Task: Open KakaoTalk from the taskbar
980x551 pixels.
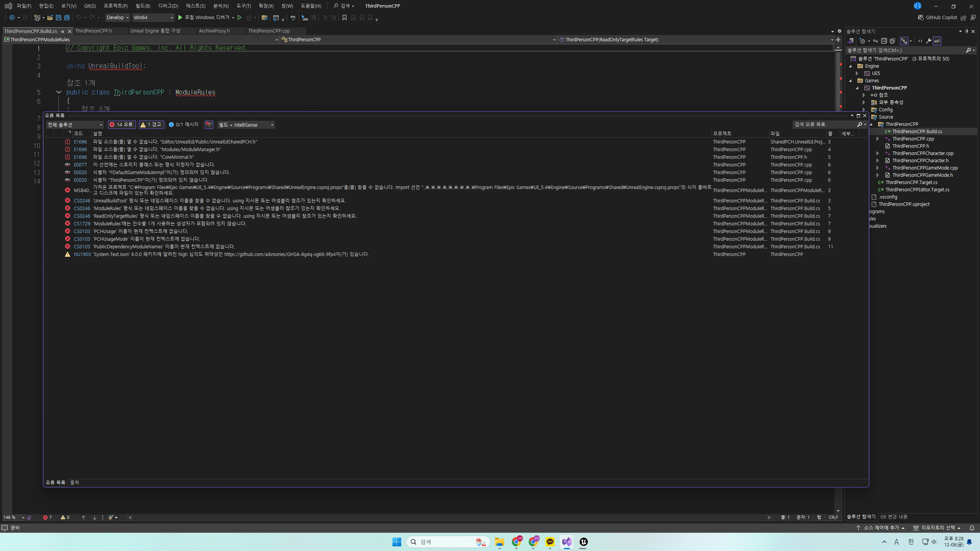Action: (550, 542)
